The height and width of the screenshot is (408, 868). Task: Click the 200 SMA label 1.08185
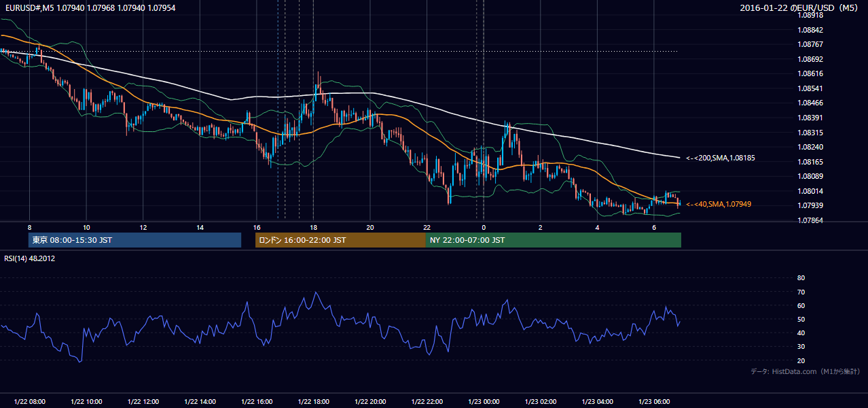[x=721, y=158]
